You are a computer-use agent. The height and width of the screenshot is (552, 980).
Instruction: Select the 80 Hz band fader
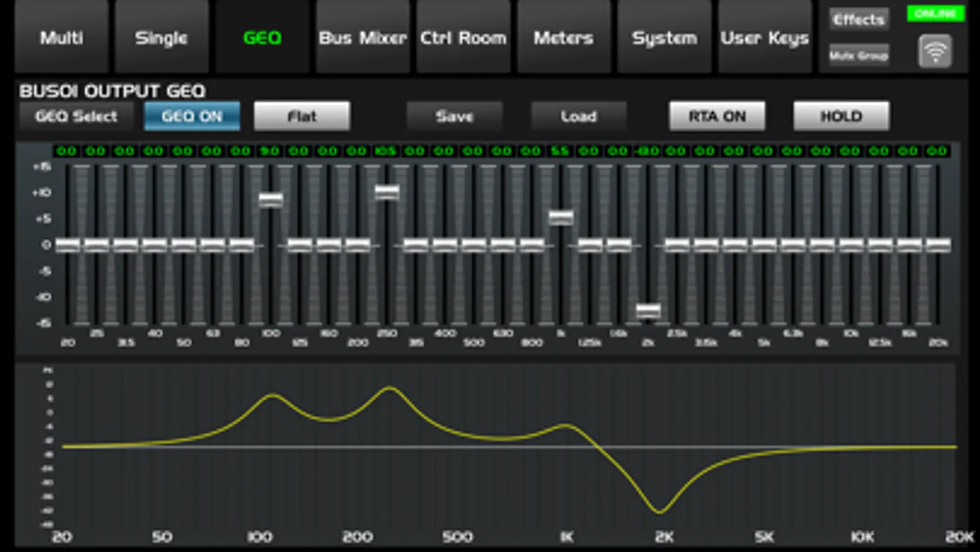241,245
